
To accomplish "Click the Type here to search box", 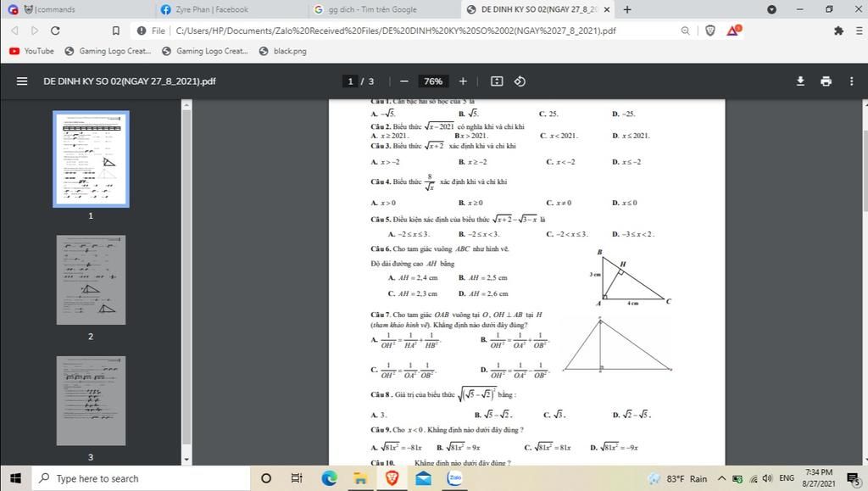I will (141, 478).
